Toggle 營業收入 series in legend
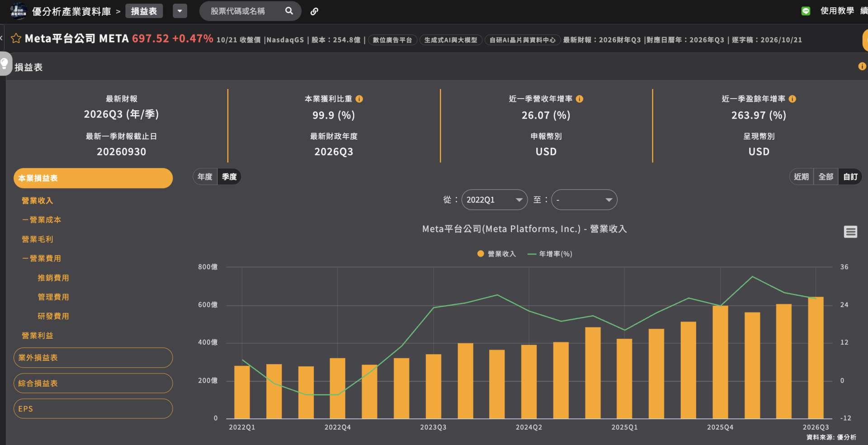 click(x=496, y=254)
